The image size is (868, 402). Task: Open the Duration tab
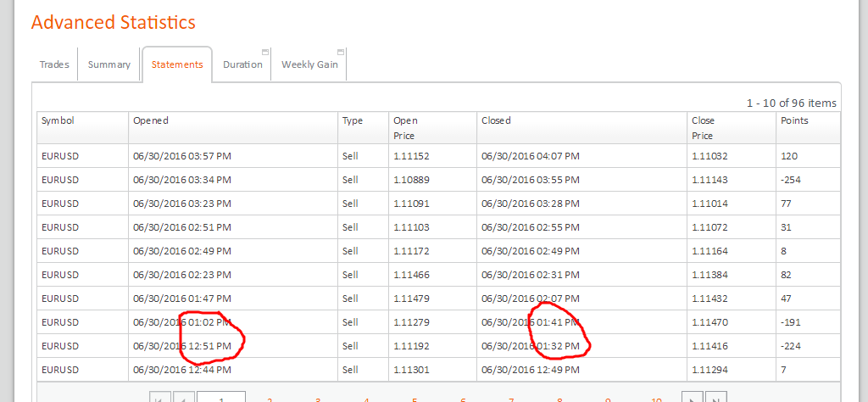(x=242, y=64)
